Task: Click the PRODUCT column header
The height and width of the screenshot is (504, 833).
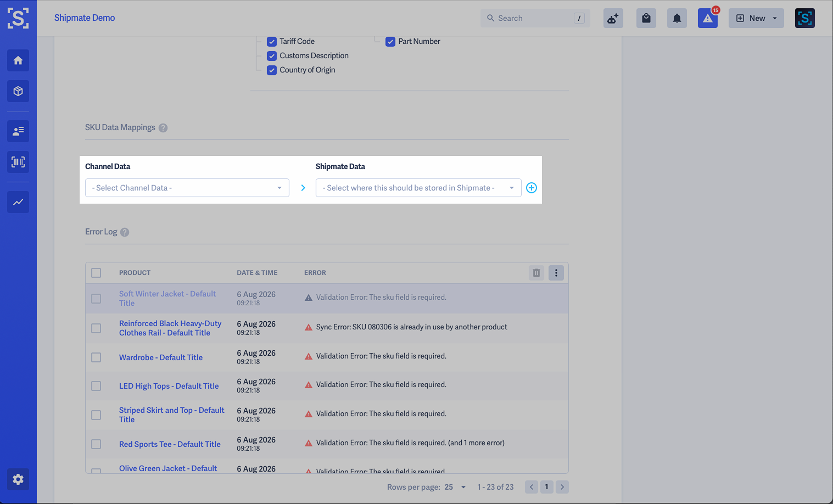Action: [x=135, y=273]
